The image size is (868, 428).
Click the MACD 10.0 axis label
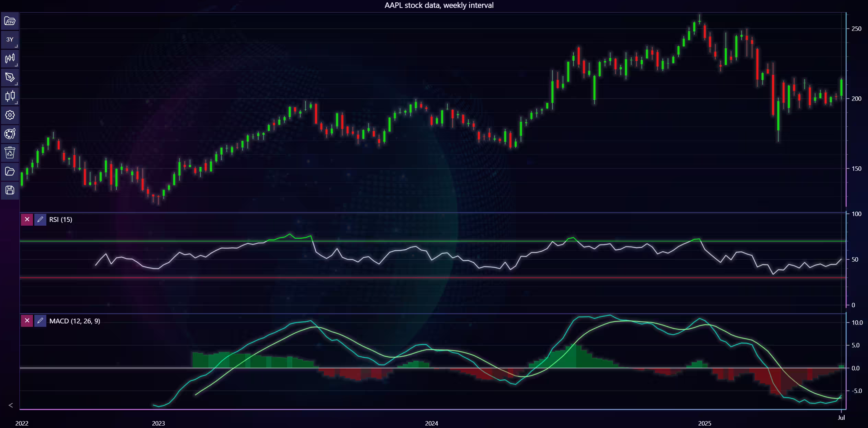pyautogui.click(x=857, y=323)
